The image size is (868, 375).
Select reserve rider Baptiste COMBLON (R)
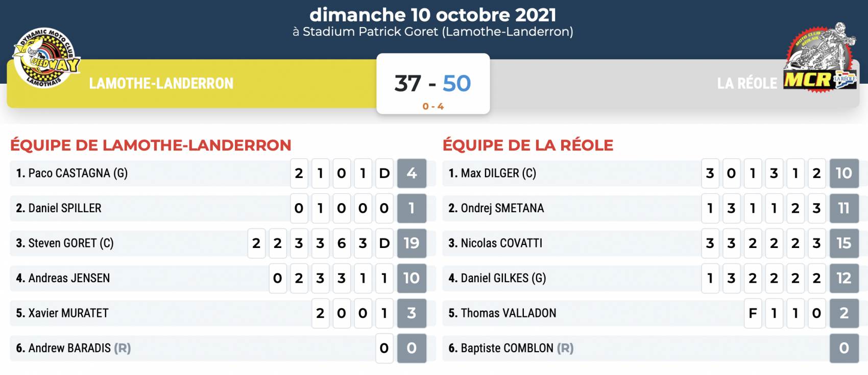(x=511, y=348)
